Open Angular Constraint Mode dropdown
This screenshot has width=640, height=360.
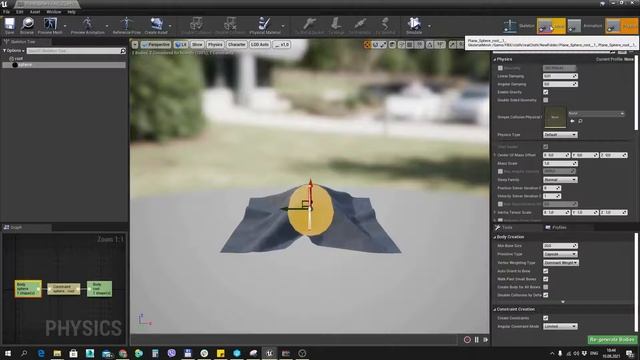tap(560, 327)
